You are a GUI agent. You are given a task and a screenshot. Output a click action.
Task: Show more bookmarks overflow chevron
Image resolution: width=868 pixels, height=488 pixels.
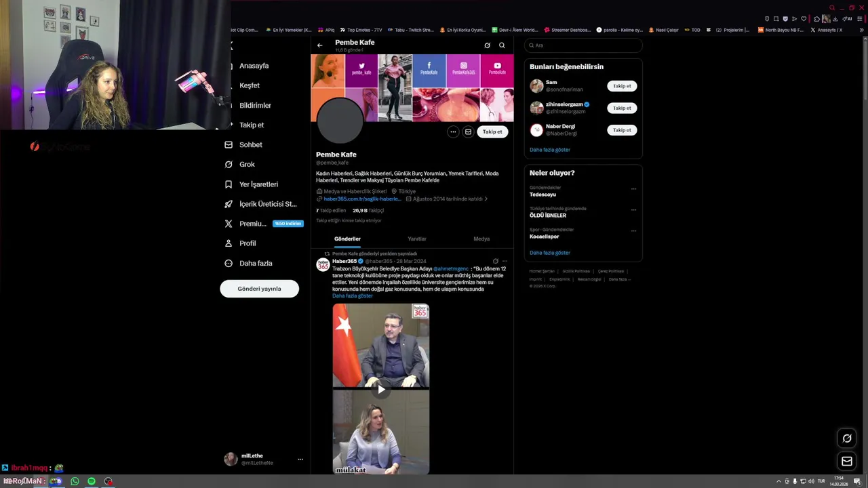pos(862,30)
